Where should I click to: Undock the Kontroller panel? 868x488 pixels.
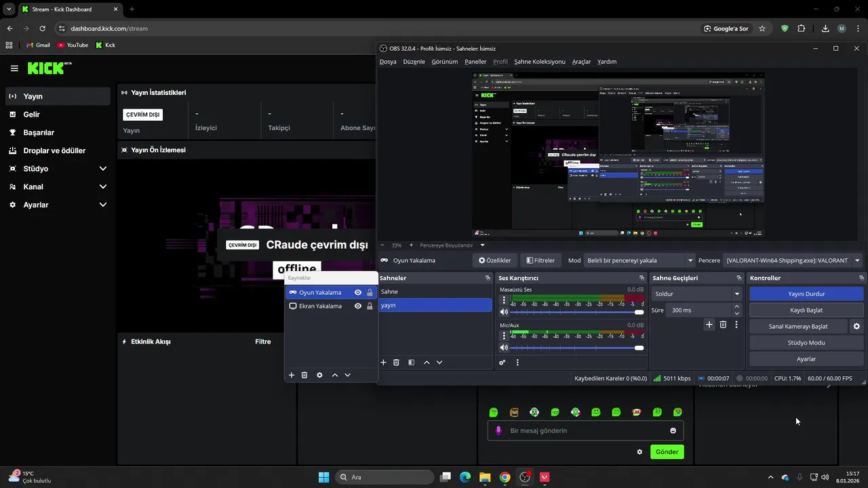click(861, 278)
